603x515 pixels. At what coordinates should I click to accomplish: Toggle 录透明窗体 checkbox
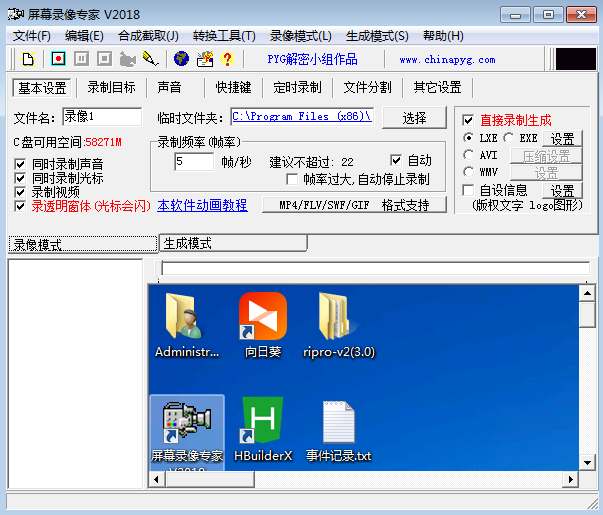click(x=20, y=206)
